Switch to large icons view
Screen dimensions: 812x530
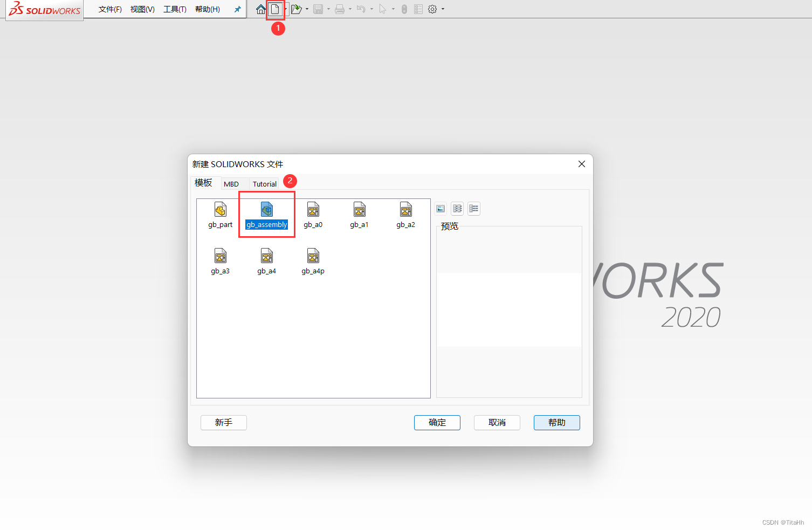(441, 209)
